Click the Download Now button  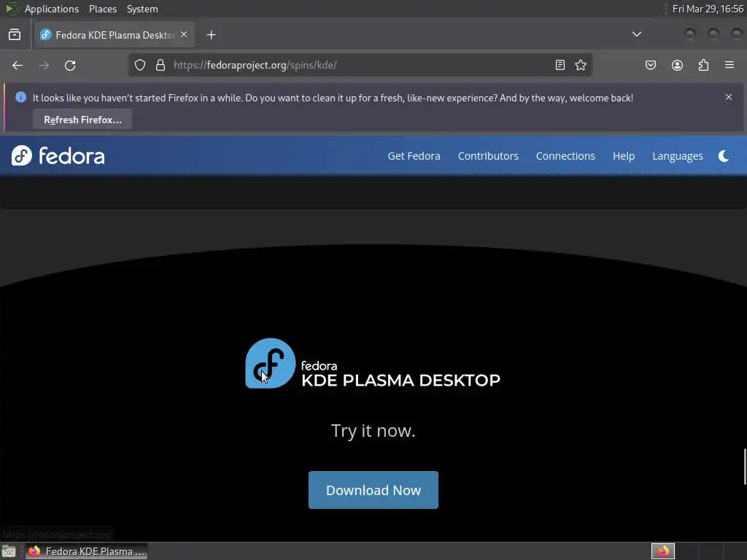(x=373, y=490)
